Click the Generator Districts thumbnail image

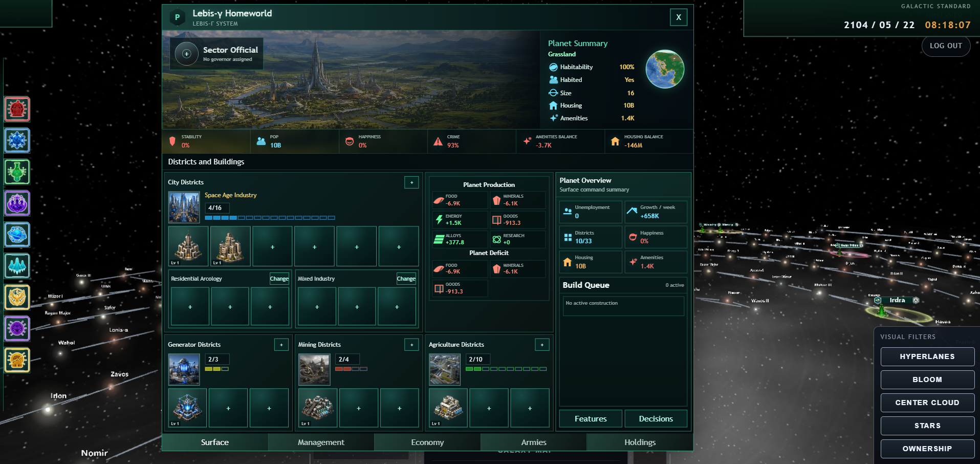(184, 369)
